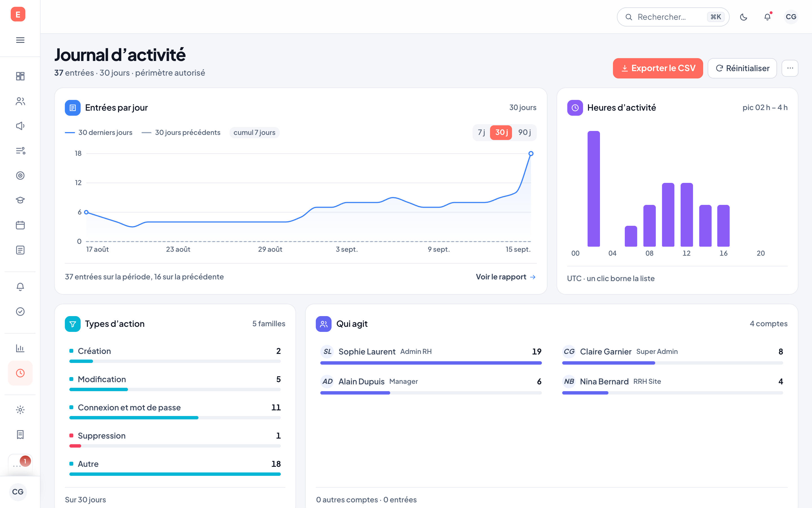Image resolution: width=812 pixels, height=508 pixels.
Task: Click the Réinitialiser button
Action: point(742,68)
